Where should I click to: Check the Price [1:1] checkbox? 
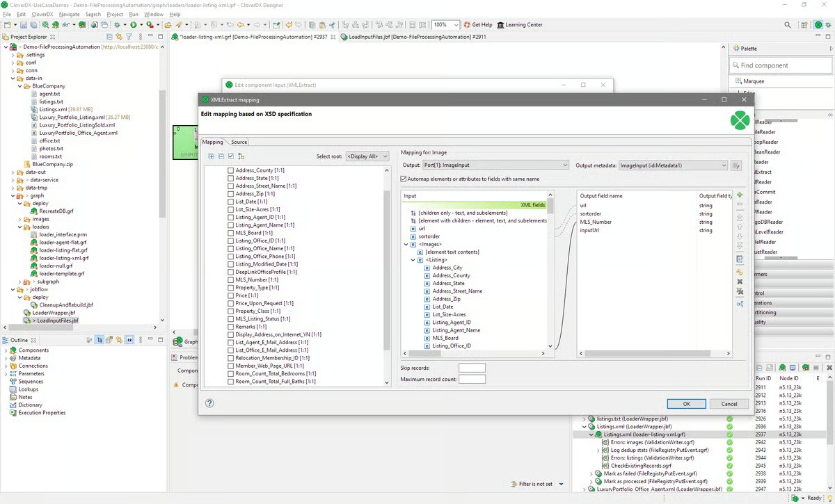(231, 295)
